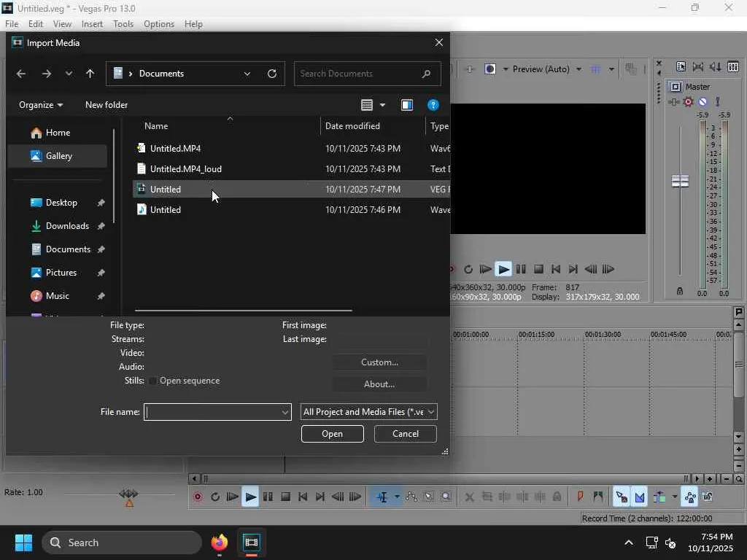747x560 pixels.
Task: Open the Options menu
Action: pos(159,24)
